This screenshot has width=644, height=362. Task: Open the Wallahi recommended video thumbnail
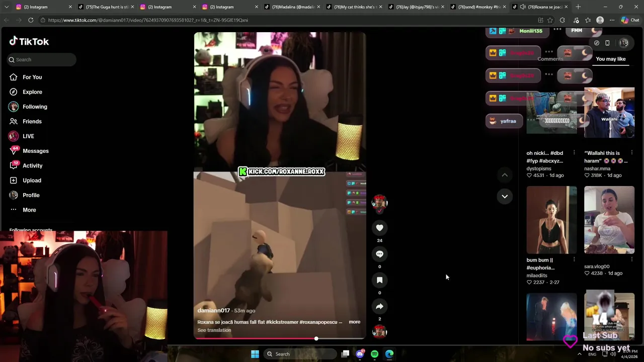[609, 113]
